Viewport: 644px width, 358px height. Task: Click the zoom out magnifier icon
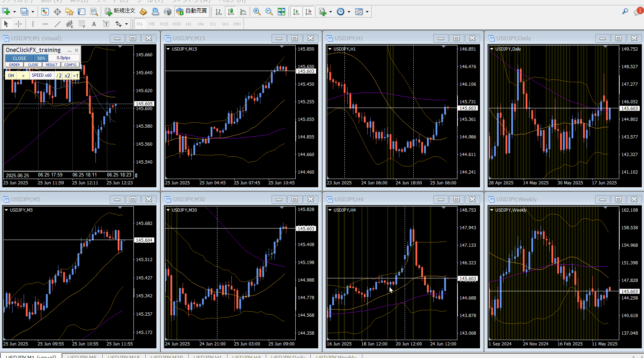pyautogui.click(x=269, y=12)
